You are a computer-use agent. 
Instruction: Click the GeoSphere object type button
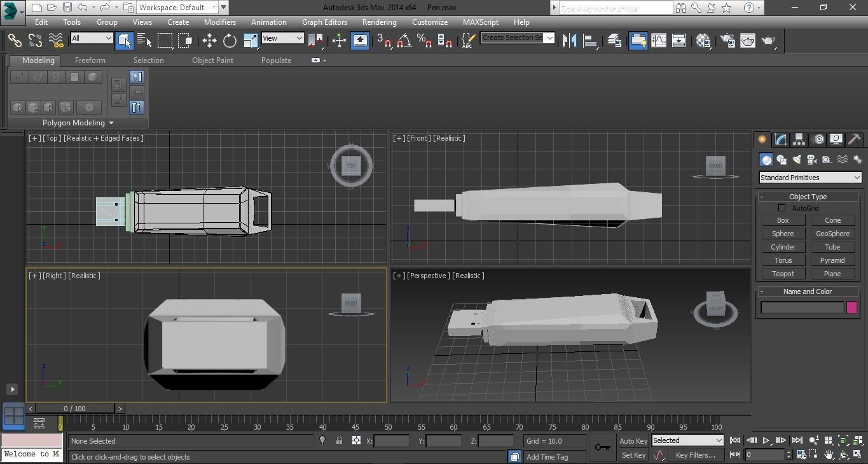pos(833,234)
